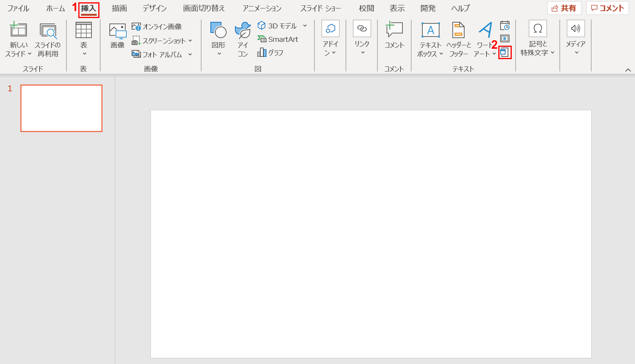Expand the Screenshot (スクリーンショット) dropdown
635x364 pixels.
190,41
